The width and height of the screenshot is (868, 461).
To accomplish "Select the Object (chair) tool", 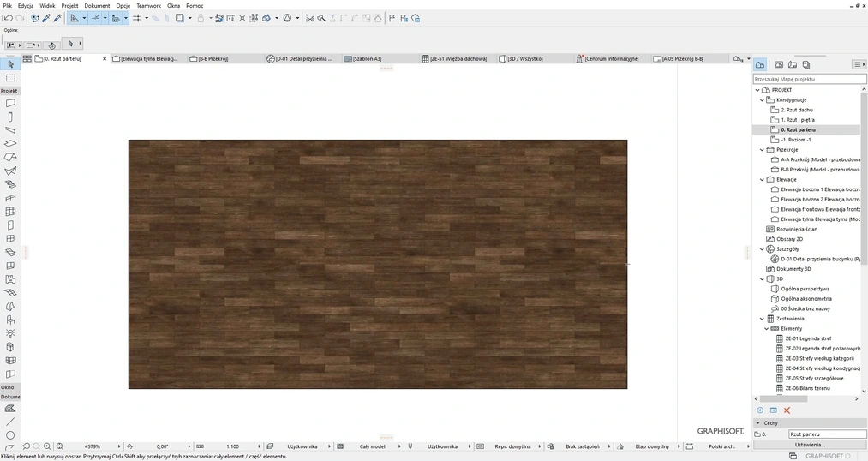I will pyautogui.click(x=10, y=320).
